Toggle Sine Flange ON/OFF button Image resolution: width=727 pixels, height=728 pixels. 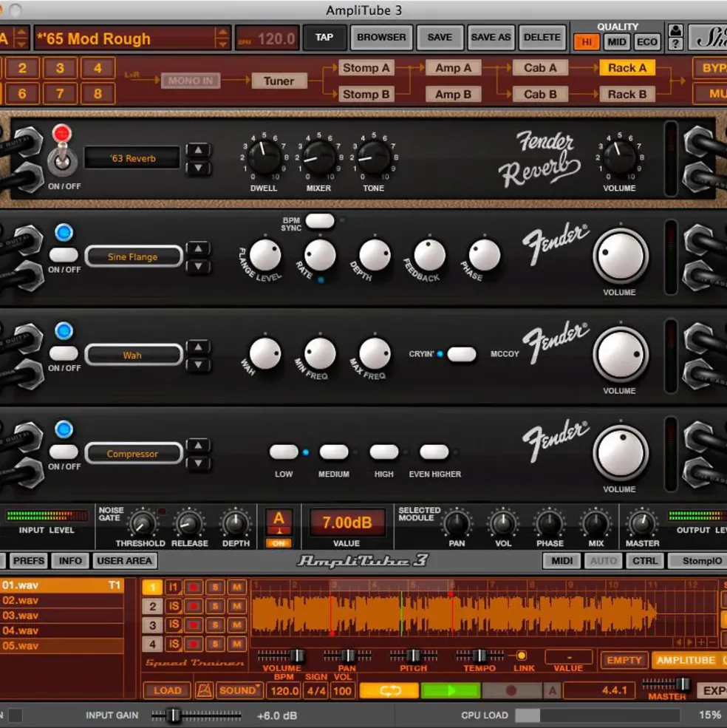point(64,254)
